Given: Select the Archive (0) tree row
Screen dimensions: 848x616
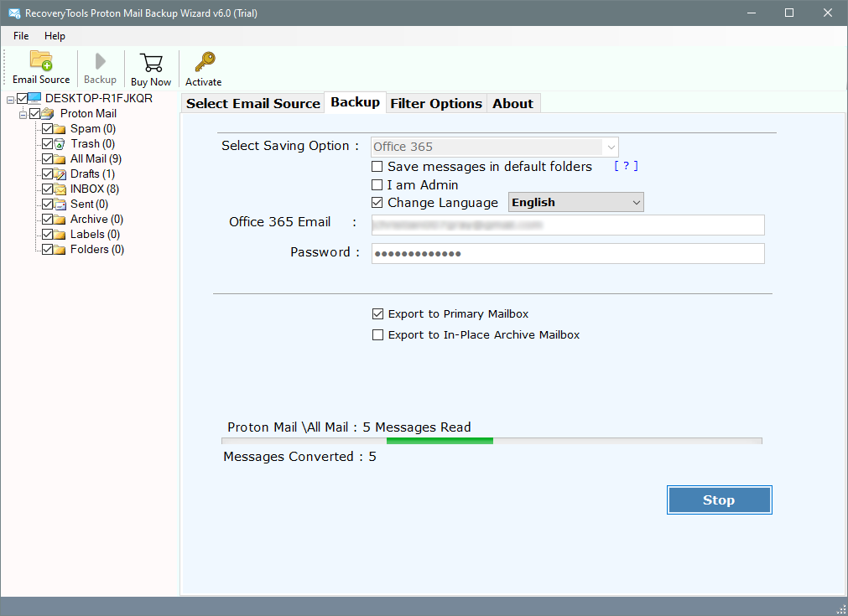Looking at the screenshot, I should 96,220.
